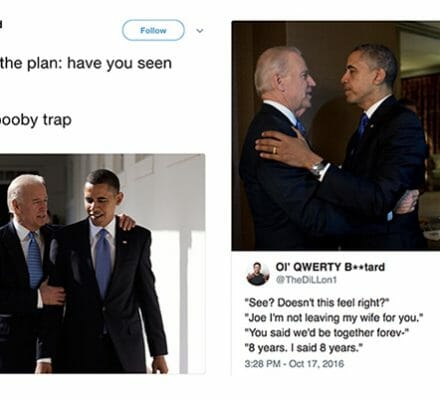The height and width of the screenshot is (400, 440).
Task: Click the gold ring in the hugging photo
Action: (x=275, y=150)
